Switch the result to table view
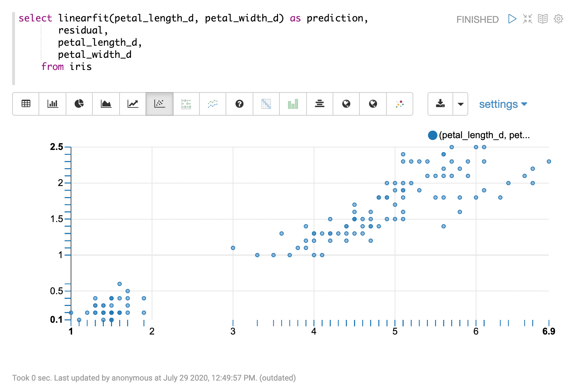This screenshot has width=576, height=392. 26,104
